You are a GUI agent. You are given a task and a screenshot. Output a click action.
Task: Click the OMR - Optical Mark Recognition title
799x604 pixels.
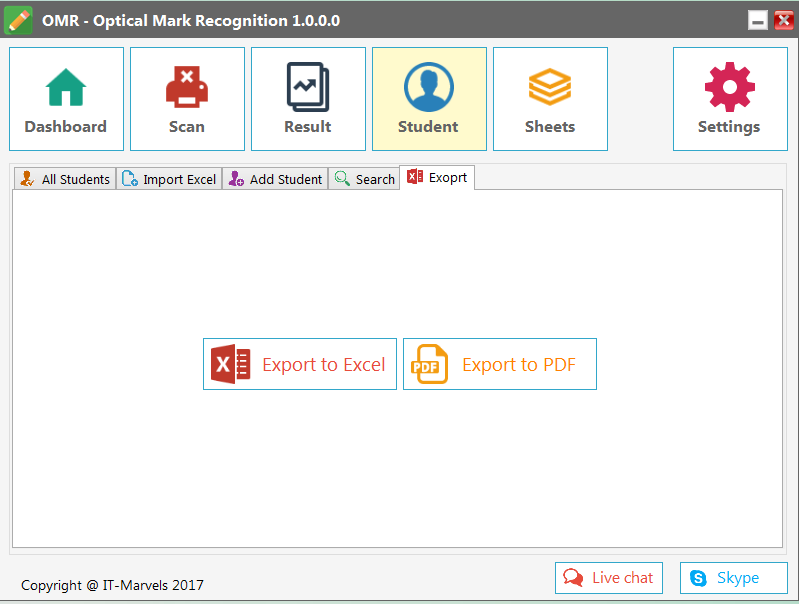point(191,21)
